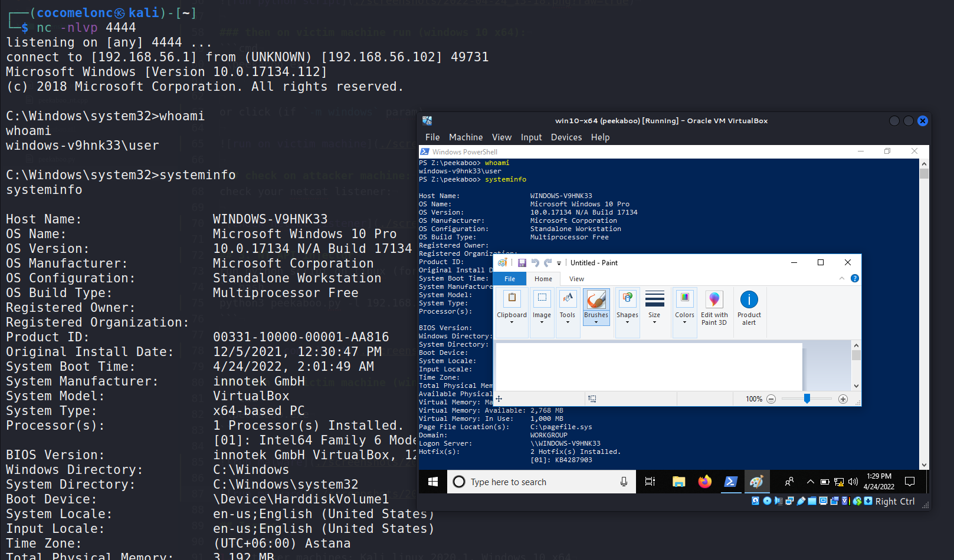Click the VirtualBox keyboard capture indicator
The width and height of the screenshot is (954, 560).
click(x=868, y=501)
